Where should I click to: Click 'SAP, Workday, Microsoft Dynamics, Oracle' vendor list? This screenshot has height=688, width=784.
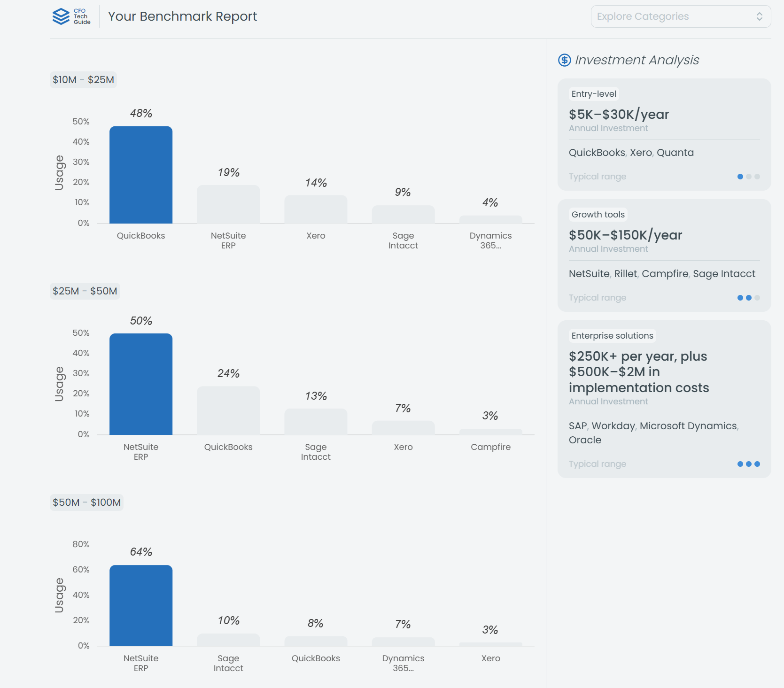click(x=653, y=433)
